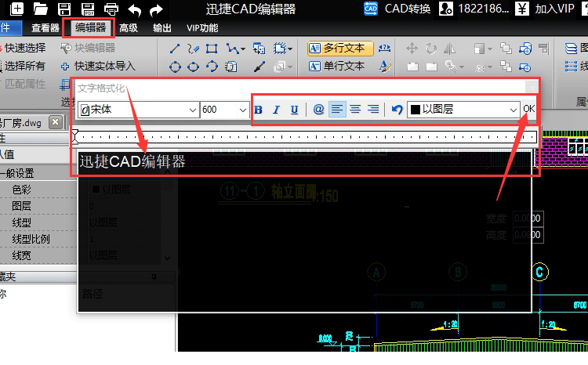Switch to 查看器 tab
The width and height of the screenshot is (588, 365).
(45, 28)
